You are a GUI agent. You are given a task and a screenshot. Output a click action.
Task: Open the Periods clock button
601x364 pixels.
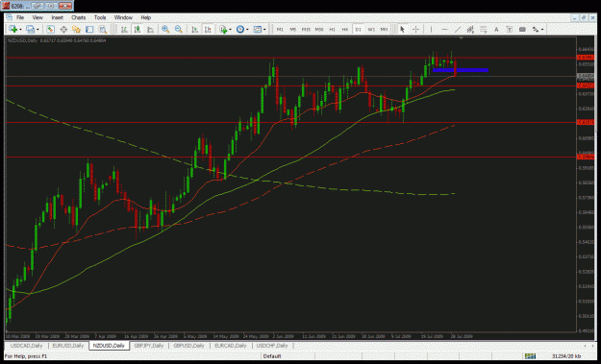click(240, 30)
